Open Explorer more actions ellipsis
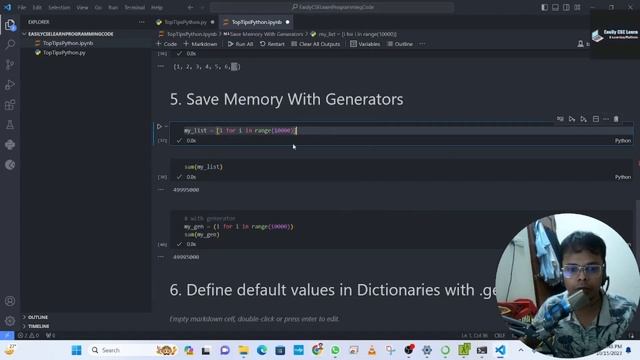640x360 pixels. click(142, 22)
